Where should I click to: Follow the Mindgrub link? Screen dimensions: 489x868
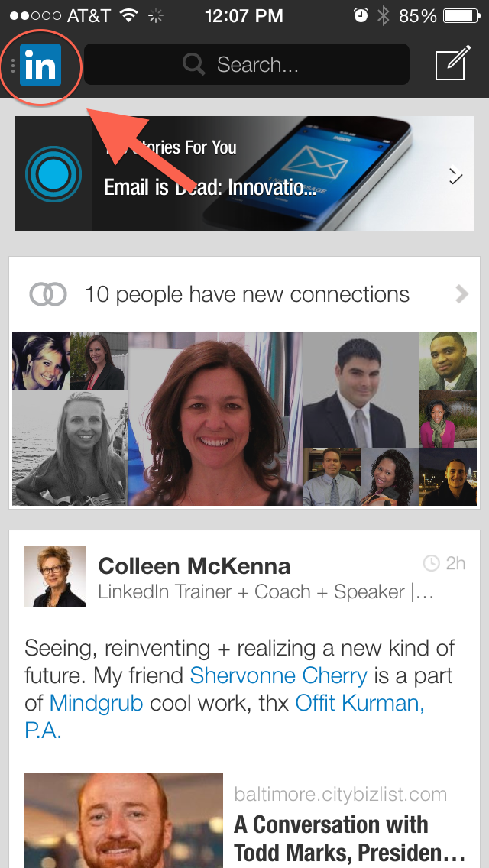coord(96,703)
